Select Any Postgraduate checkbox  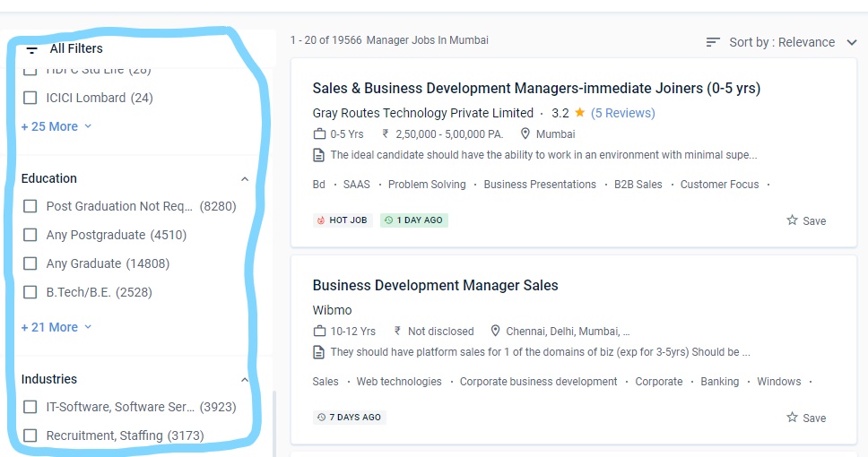[30, 235]
